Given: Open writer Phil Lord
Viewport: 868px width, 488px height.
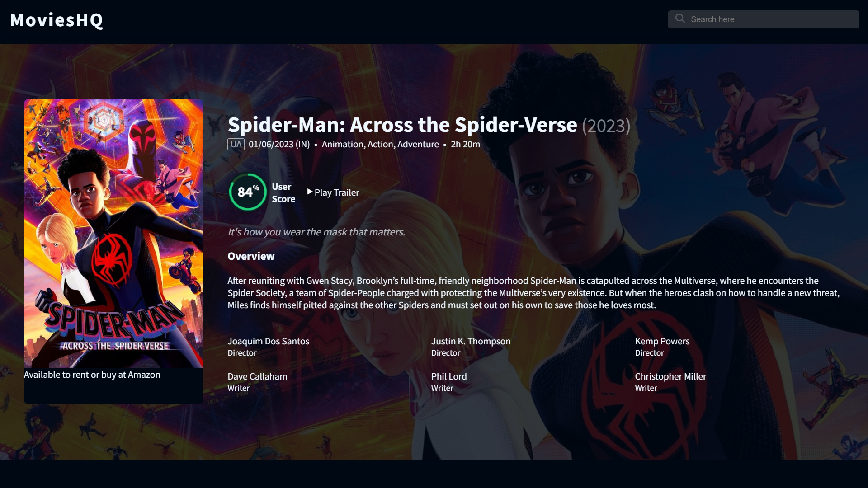Looking at the screenshot, I should coord(448,376).
